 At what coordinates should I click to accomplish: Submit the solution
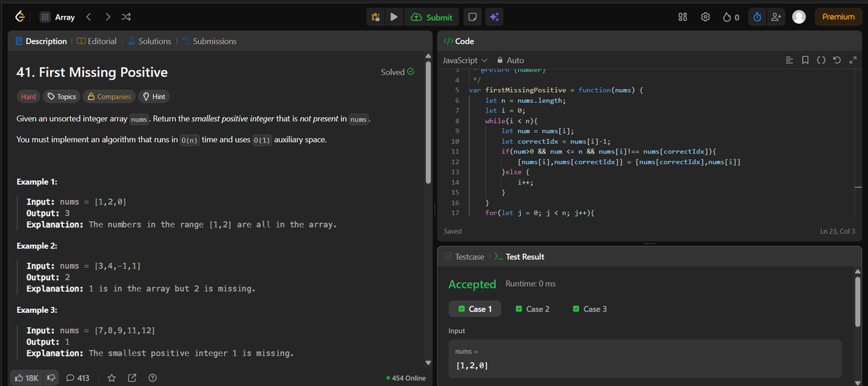tap(432, 17)
